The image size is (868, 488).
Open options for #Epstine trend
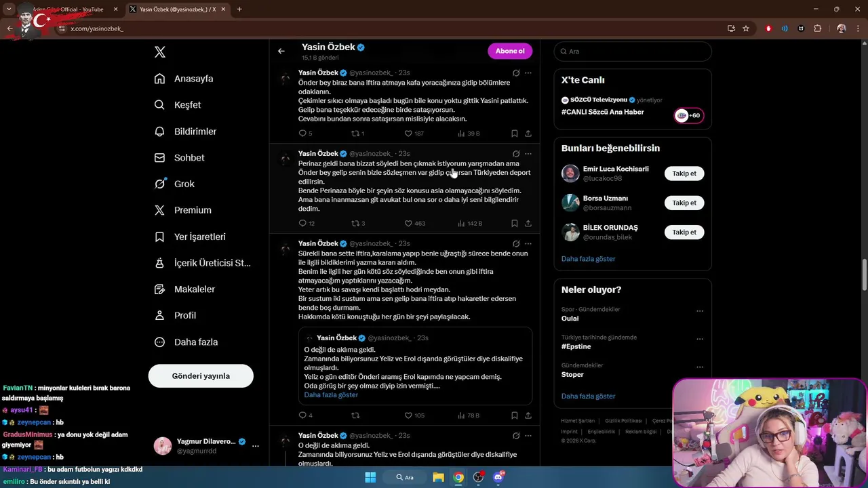pyautogui.click(x=700, y=340)
